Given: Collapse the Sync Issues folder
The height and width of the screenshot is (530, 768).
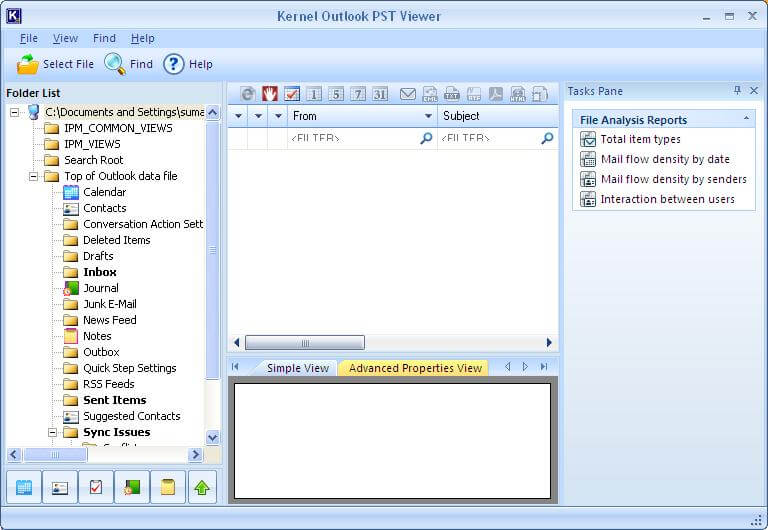Looking at the screenshot, I should [52, 433].
